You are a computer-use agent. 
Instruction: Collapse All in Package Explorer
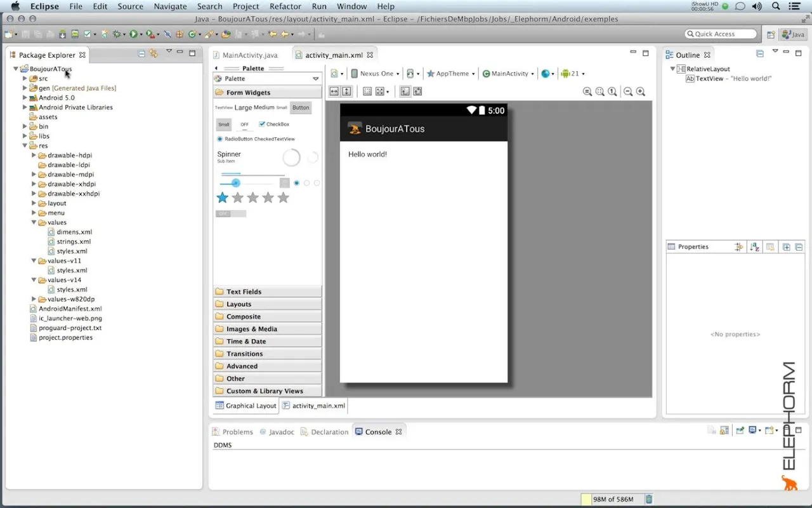click(x=141, y=54)
